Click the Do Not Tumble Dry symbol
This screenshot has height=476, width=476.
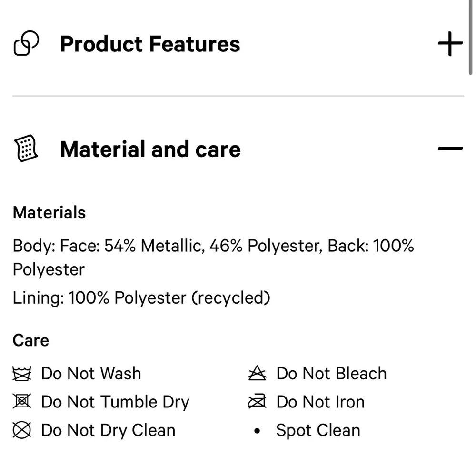click(x=22, y=402)
